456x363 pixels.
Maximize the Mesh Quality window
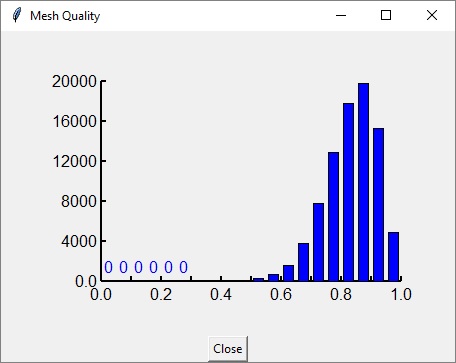pyautogui.click(x=386, y=15)
